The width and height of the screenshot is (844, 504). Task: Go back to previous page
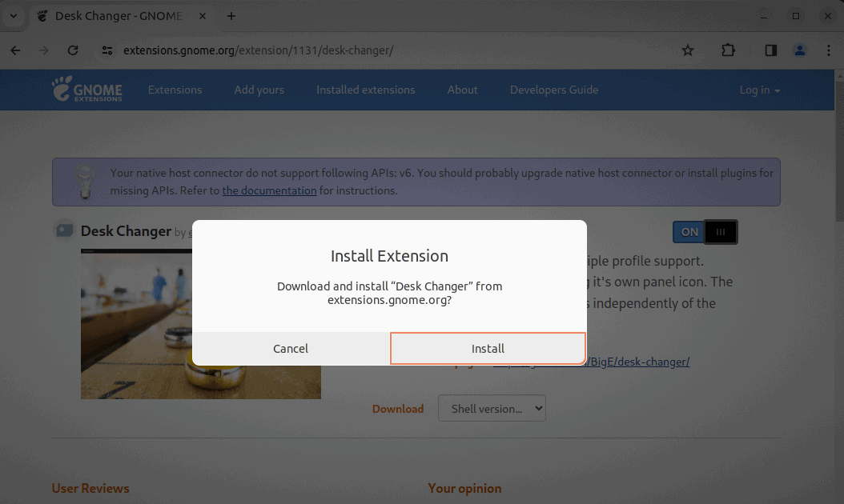click(15, 50)
